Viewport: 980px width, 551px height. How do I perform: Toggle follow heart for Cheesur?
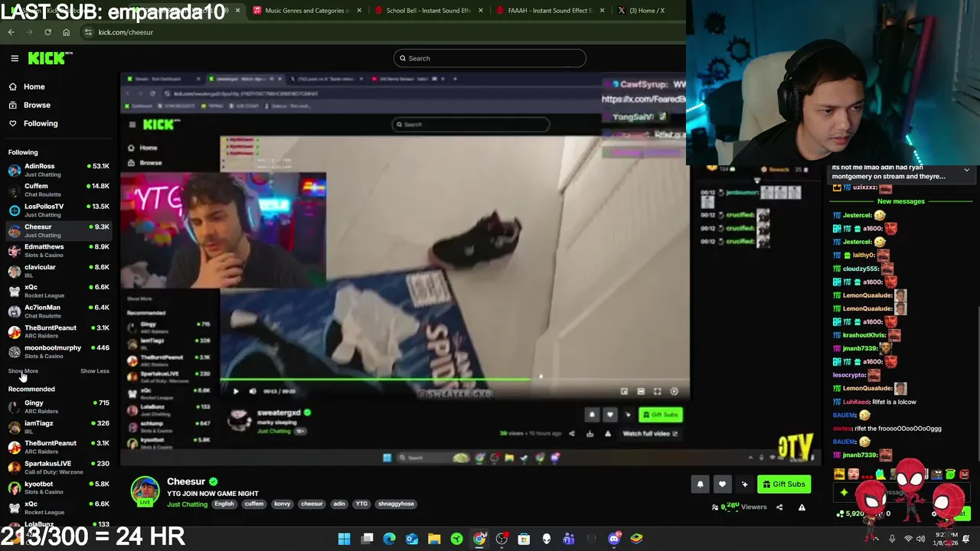[722, 484]
